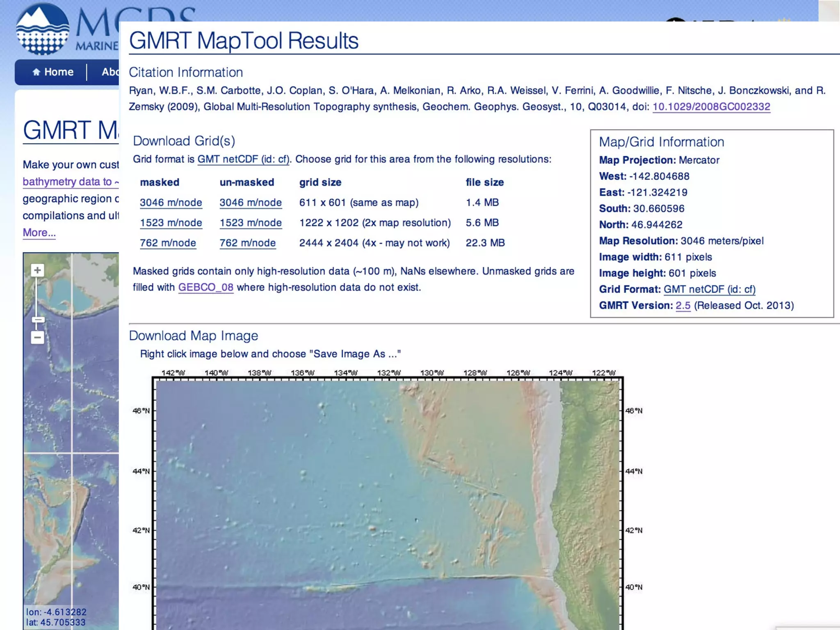Download un-masked 1523 m/node grid
The height and width of the screenshot is (630, 840).
(250, 223)
